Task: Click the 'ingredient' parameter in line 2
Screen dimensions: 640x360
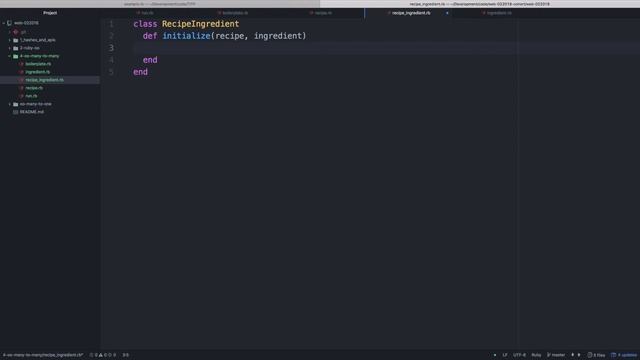Action: tap(278, 36)
